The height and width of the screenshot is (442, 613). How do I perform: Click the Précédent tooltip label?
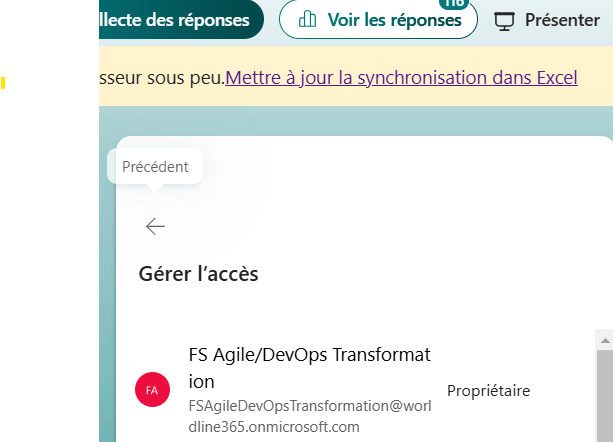(155, 167)
